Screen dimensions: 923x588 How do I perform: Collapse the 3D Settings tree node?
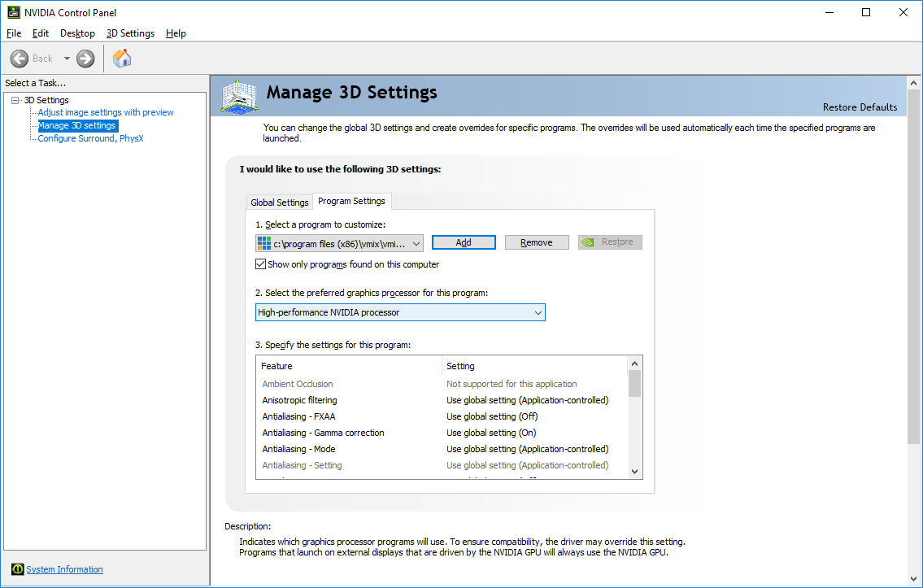15,100
